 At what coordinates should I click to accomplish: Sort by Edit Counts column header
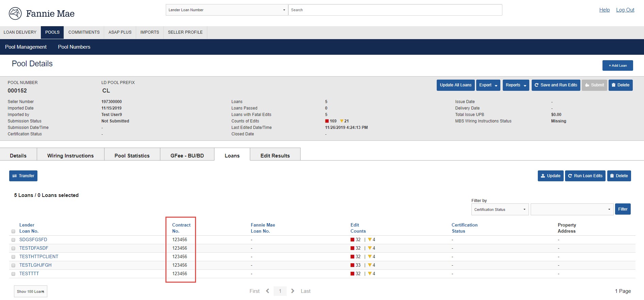point(358,228)
